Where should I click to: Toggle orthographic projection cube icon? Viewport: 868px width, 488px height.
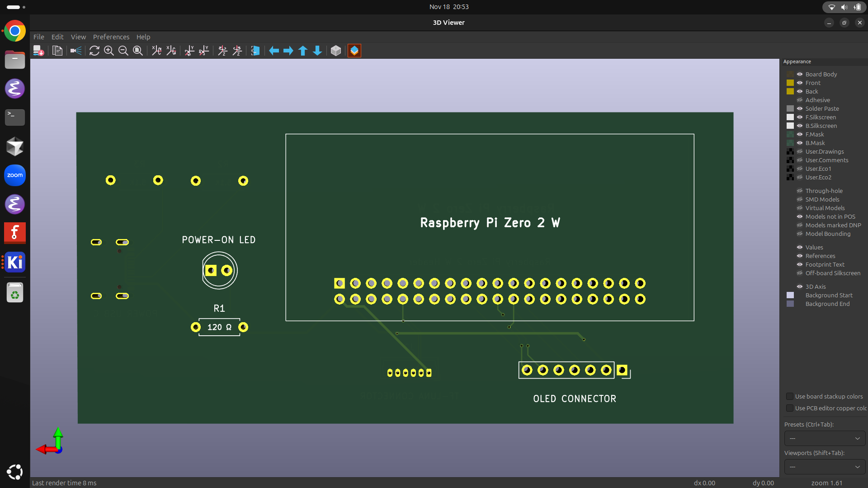(x=335, y=51)
